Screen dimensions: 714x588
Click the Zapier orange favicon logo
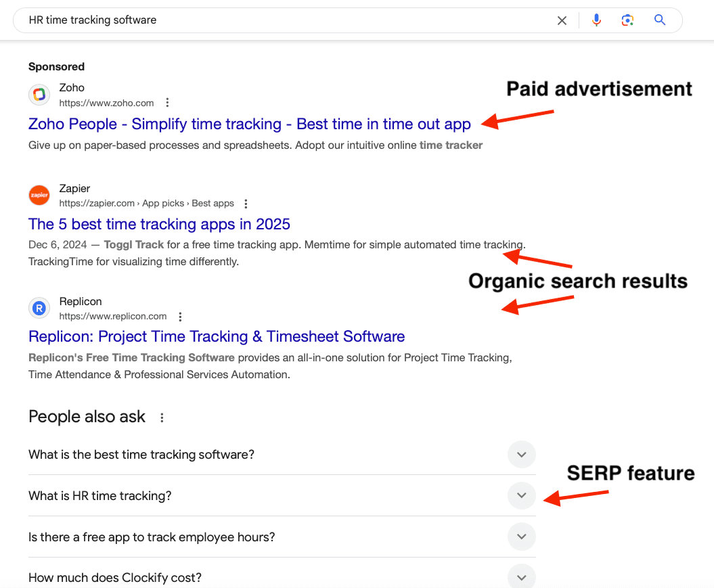tap(39, 196)
